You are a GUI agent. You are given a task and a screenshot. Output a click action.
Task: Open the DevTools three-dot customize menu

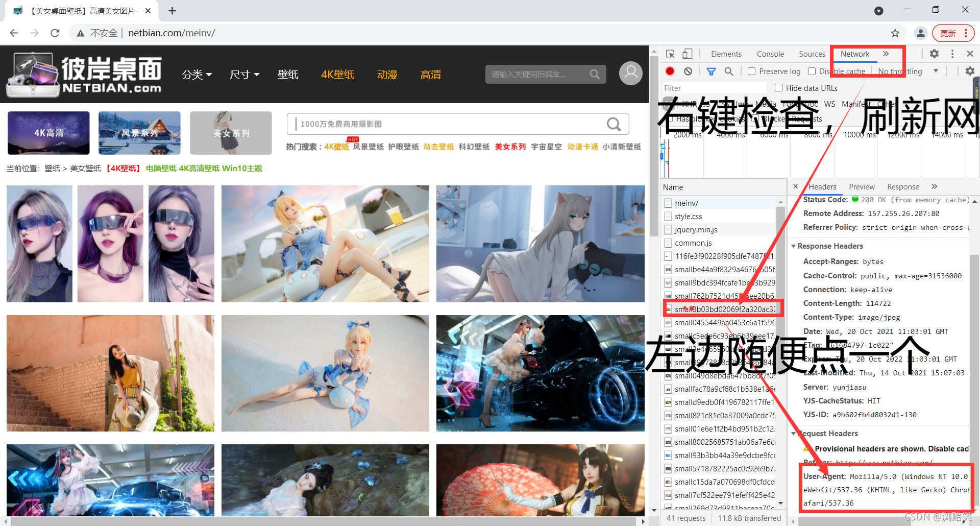pyautogui.click(x=952, y=54)
